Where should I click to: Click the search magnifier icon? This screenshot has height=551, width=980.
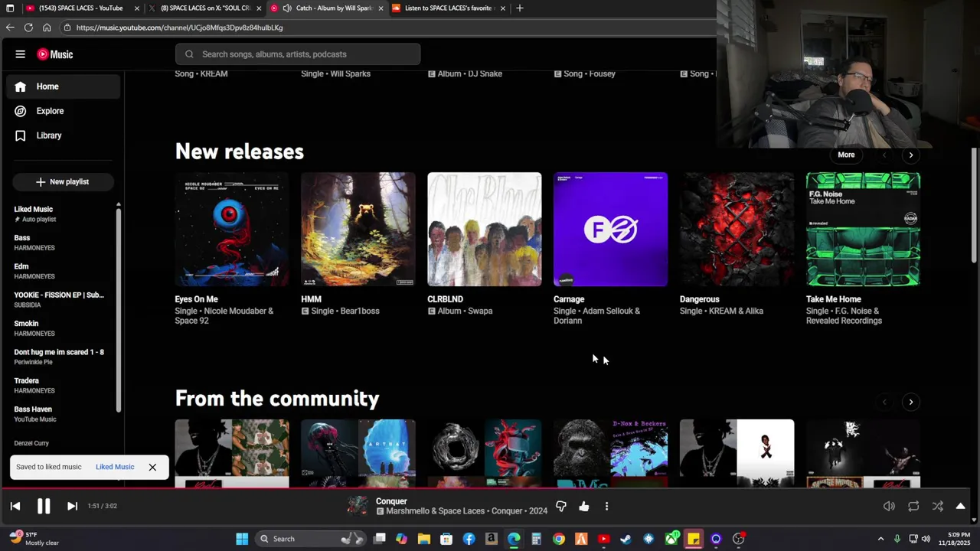(x=189, y=54)
